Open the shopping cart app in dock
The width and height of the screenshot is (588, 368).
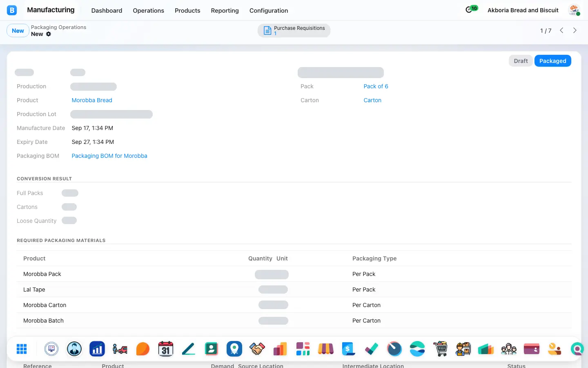click(x=440, y=349)
